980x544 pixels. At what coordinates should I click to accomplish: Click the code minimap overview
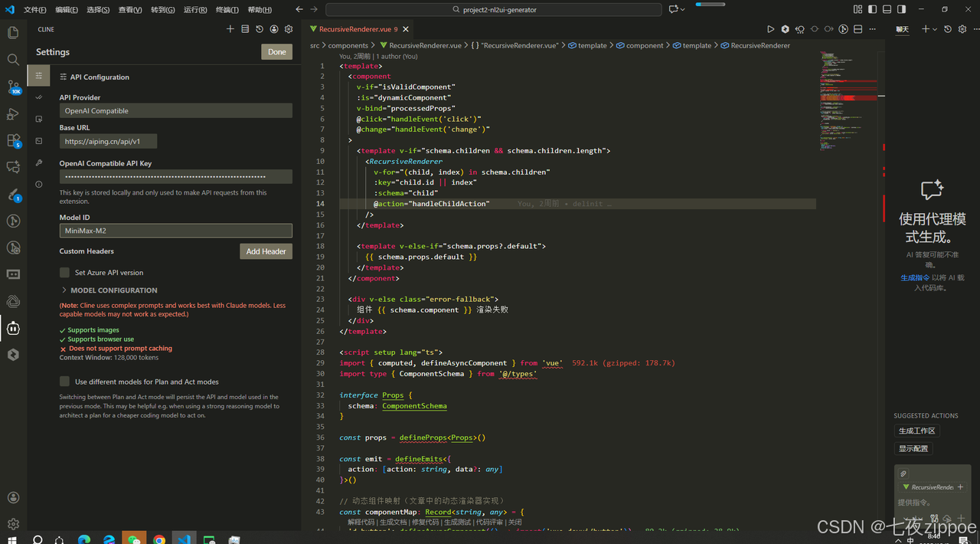[x=848, y=100]
